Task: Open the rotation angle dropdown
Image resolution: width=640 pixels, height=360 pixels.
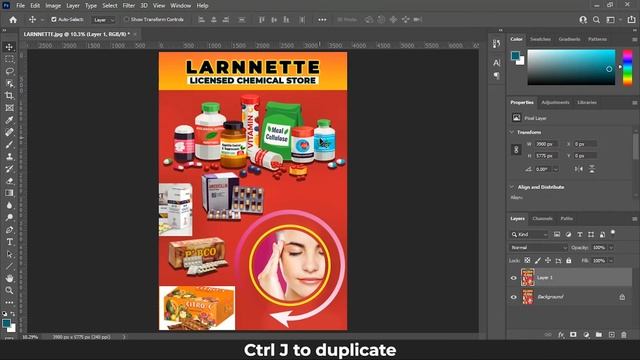Action: click(556, 169)
